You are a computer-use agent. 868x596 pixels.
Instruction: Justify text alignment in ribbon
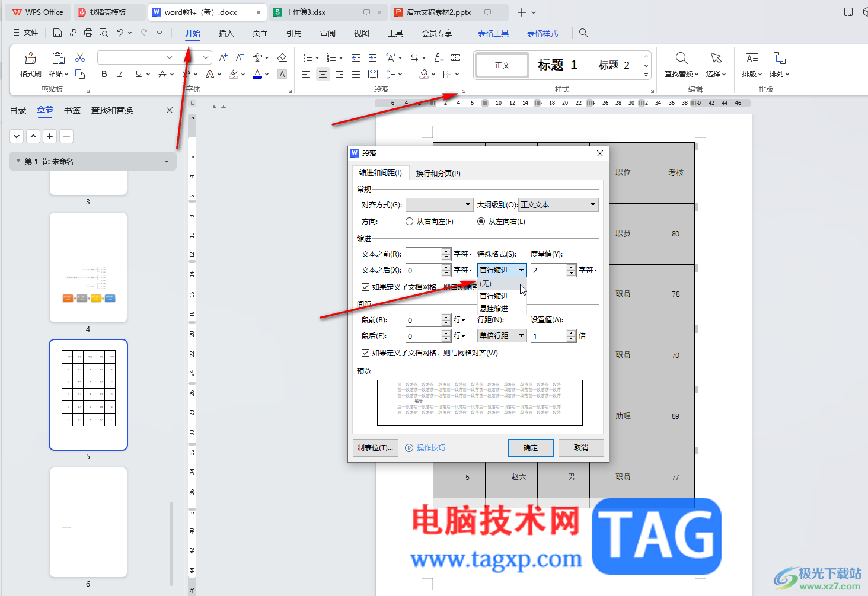[x=356, y=74]
